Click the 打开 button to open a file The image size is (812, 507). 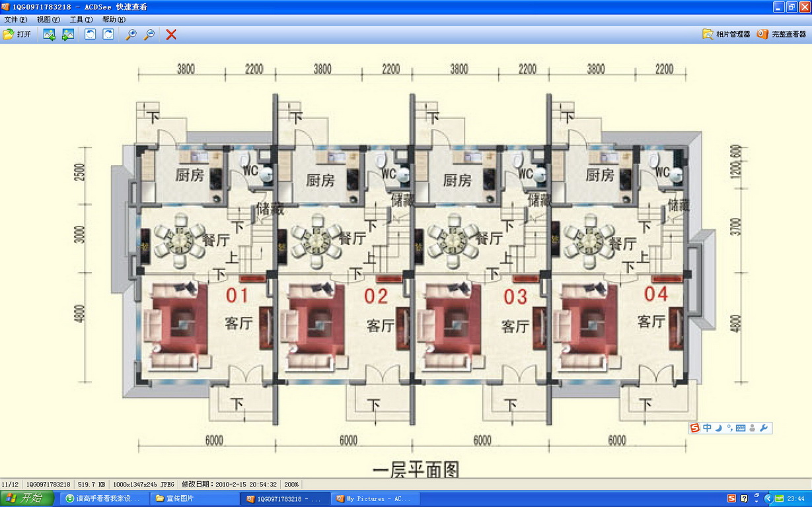pyautogui.click(x=17, y=34)
